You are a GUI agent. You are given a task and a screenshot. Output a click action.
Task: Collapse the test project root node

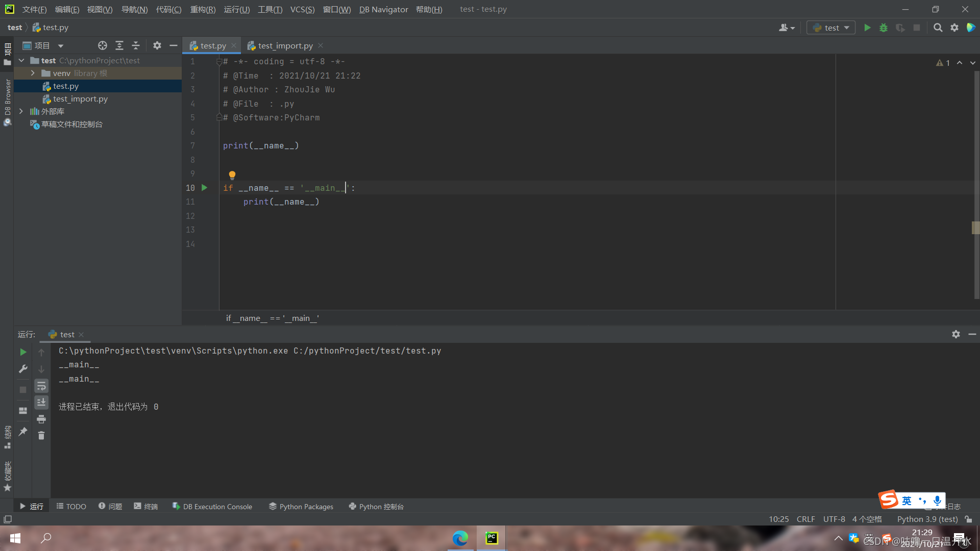pos(21,60)
